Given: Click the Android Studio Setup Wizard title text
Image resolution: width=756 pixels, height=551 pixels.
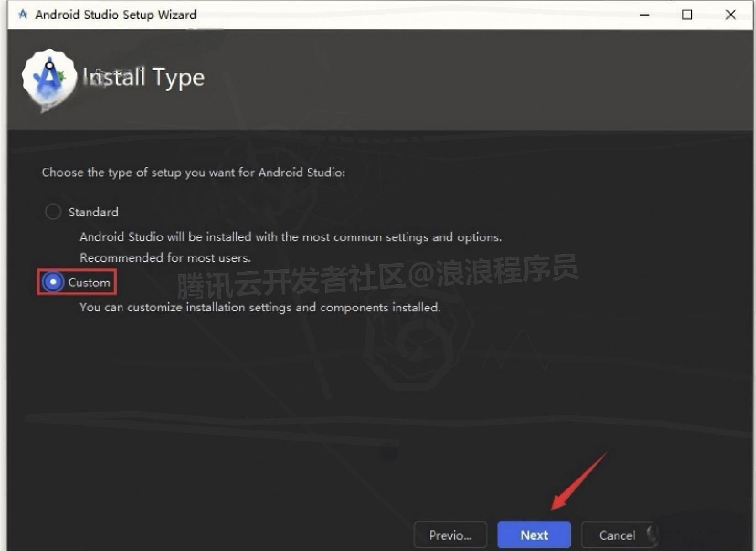Looking at the screenshot, I should 116,14.
